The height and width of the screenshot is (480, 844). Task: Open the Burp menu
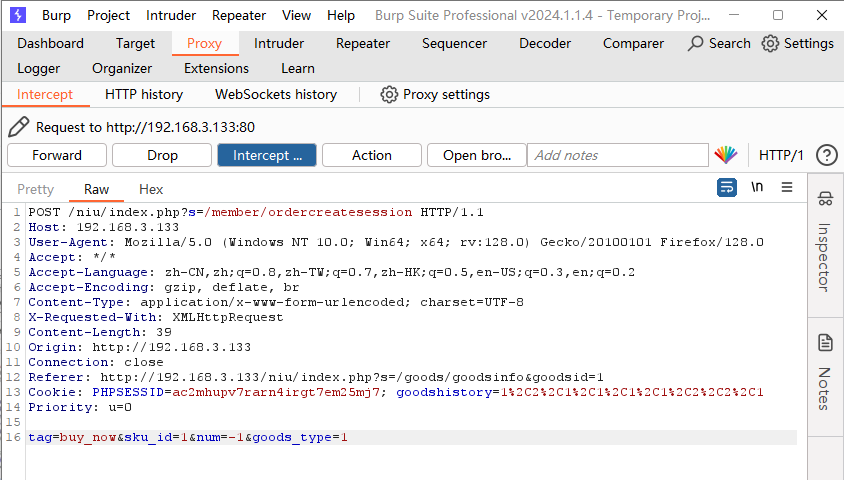(x=57, y=15)
